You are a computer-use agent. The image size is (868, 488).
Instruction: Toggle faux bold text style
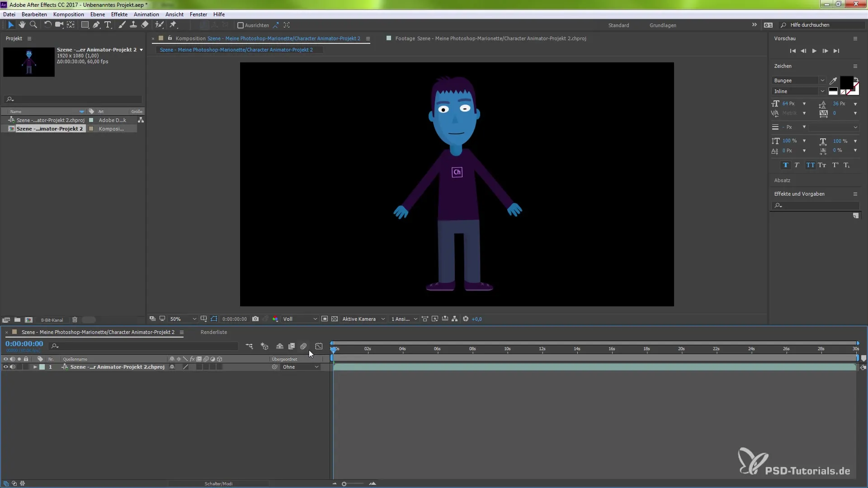pyautogui.click(x=785, y=165)
